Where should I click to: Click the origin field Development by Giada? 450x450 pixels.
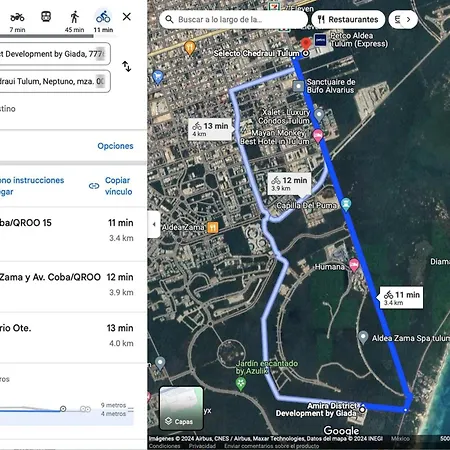pyautogui.click(x=54, y=54)
